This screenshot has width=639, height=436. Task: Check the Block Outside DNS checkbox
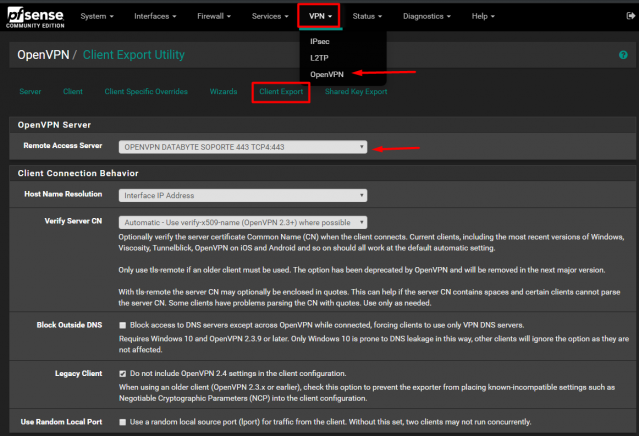pos(122,325)
